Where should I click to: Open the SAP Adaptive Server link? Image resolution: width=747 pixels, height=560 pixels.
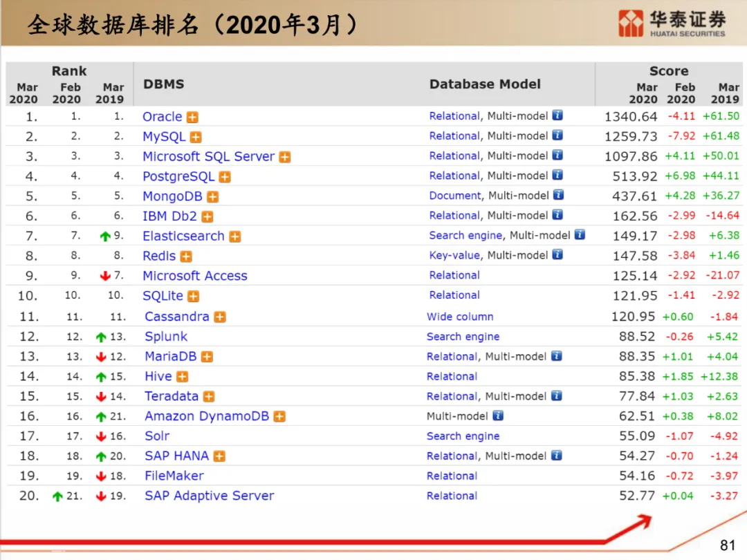(209, 496)
